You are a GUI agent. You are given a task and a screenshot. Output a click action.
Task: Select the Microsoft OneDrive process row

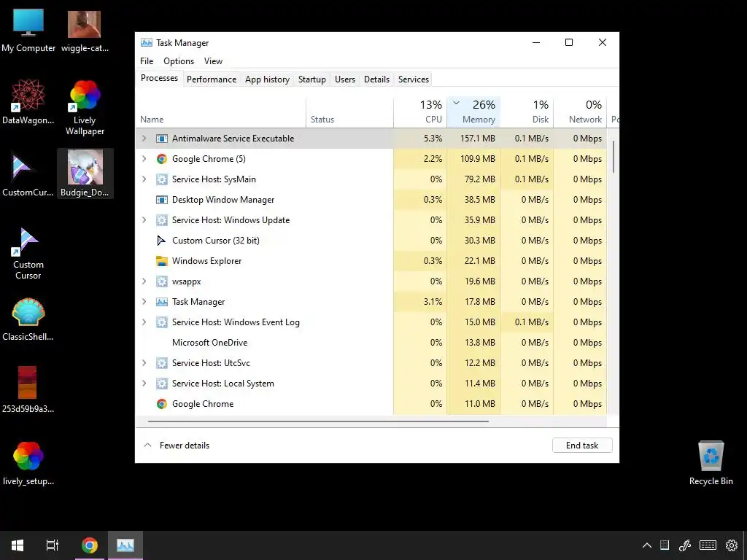click(x=371, y=343)
